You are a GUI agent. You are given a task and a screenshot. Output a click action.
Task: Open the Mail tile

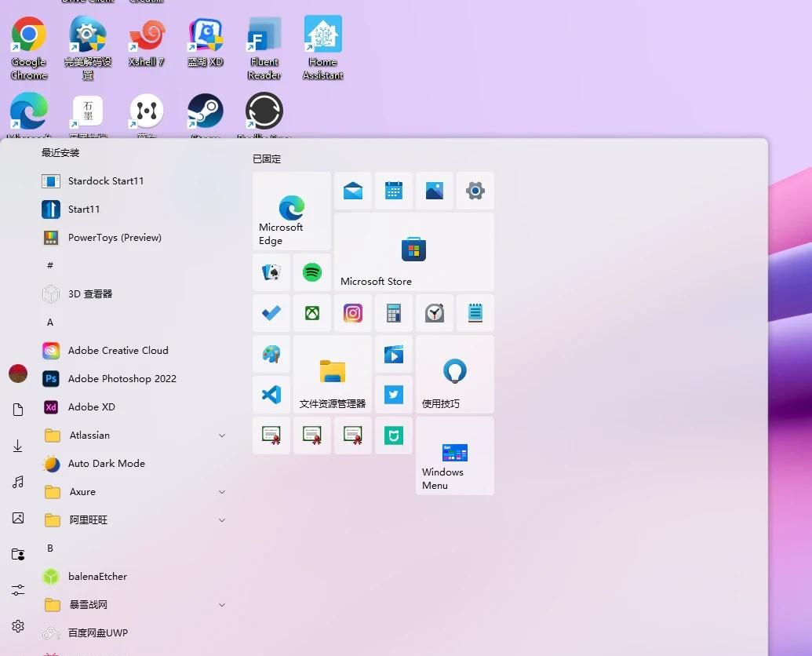[x=353, y=191]
